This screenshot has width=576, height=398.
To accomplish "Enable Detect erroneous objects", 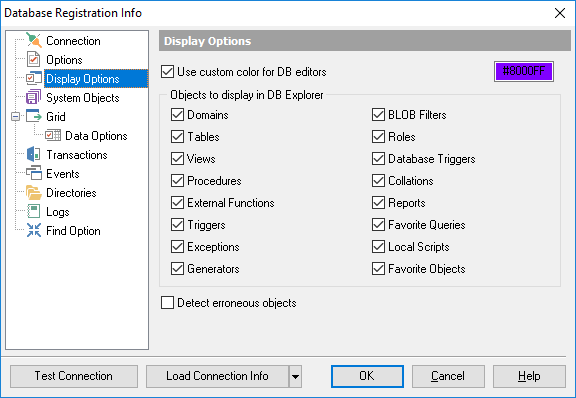I will click(168, 303).
